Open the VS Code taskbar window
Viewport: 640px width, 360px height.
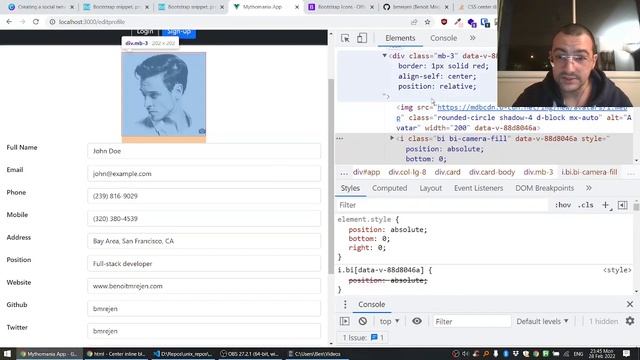tap(183, 354)
